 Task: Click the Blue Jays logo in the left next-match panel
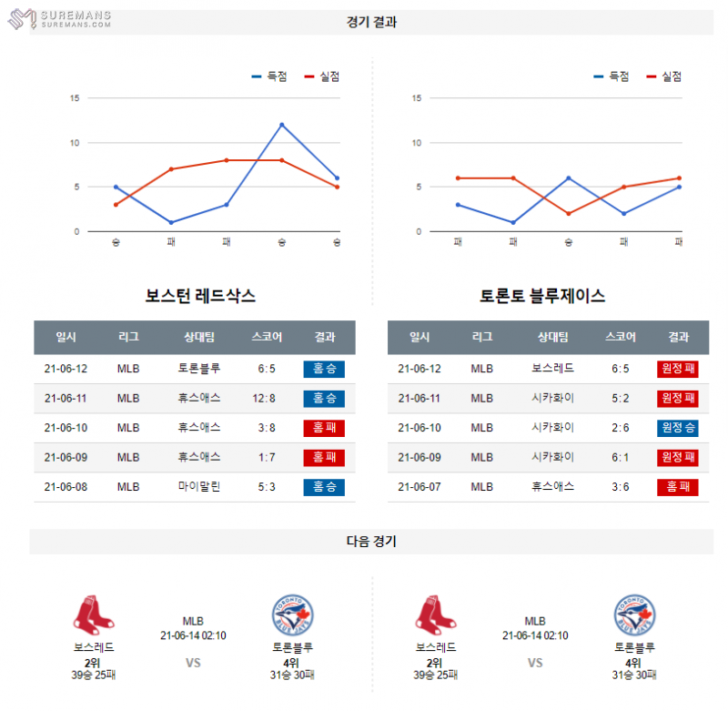293,615
